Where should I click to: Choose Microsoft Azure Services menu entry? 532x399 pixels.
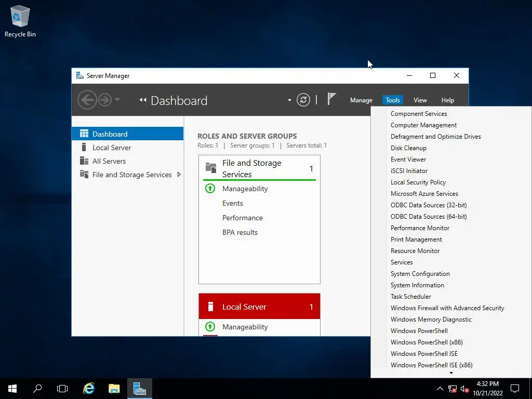point(451,194)
